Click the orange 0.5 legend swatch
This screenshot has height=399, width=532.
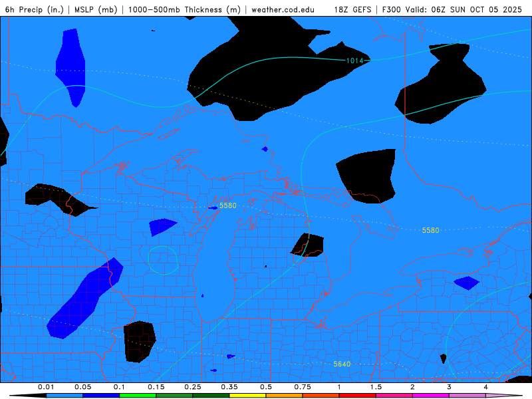coord(285,396)
